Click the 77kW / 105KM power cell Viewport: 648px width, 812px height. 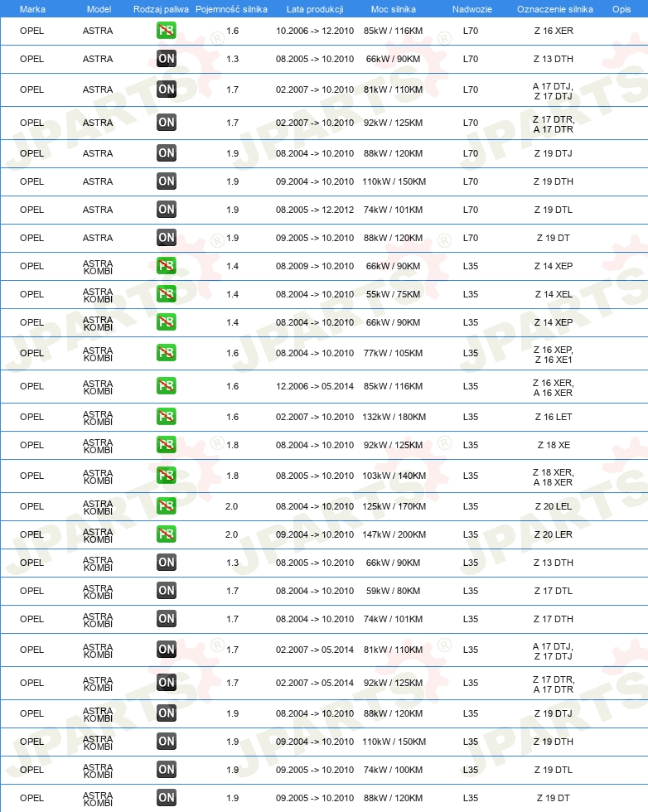[x=393, y=353]
